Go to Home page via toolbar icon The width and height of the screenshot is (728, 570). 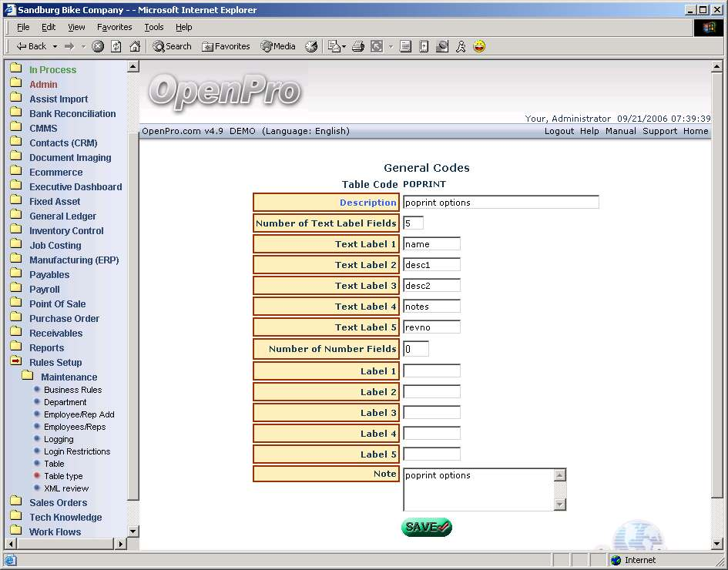[135, 46]
